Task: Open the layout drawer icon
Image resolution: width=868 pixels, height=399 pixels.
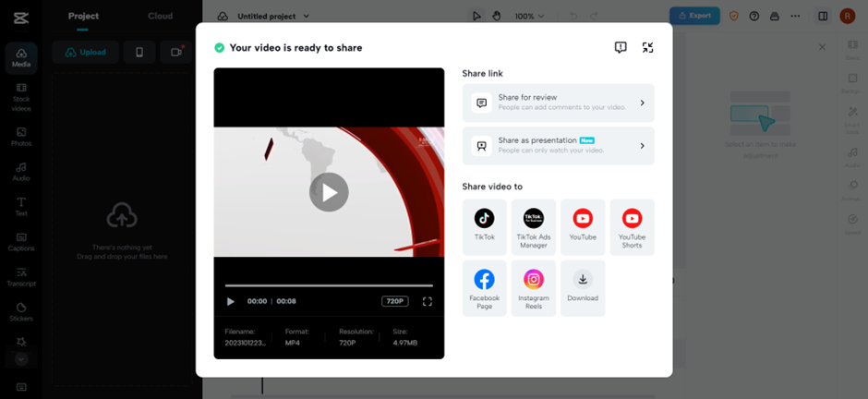Action: (775, 16)
